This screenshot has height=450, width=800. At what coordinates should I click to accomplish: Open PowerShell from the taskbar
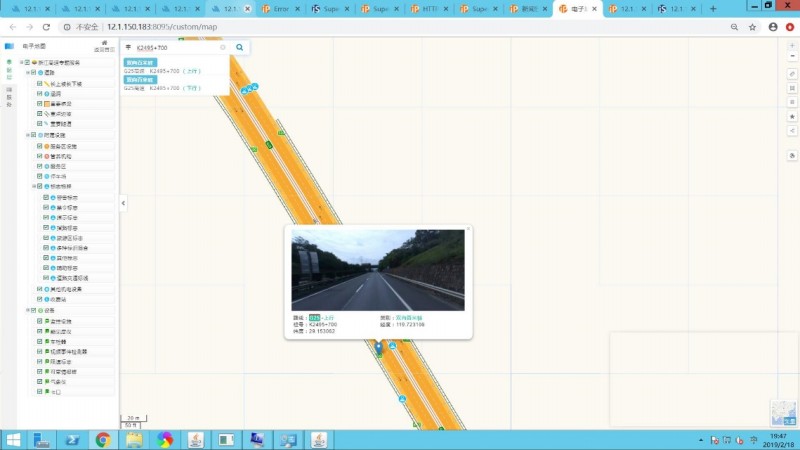click(72, 440)
